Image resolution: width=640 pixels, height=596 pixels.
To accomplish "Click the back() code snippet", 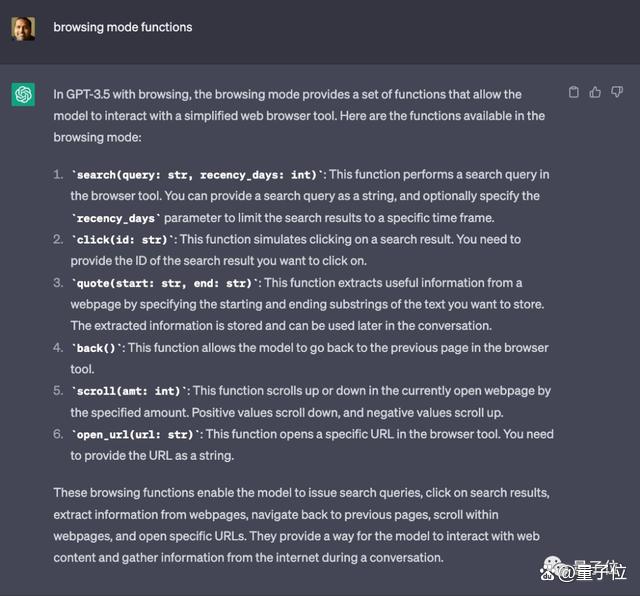I will pos(96,348).
